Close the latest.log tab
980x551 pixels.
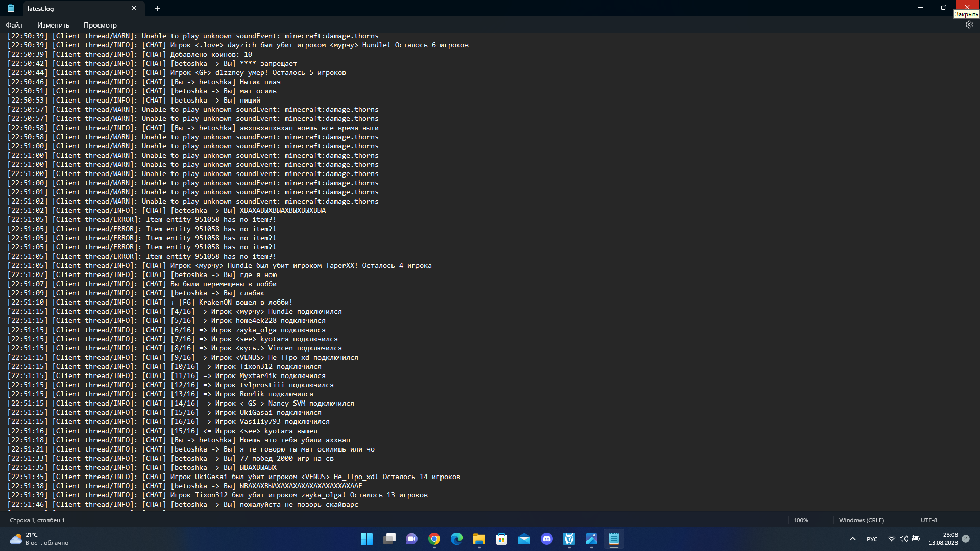click(134, 8)
